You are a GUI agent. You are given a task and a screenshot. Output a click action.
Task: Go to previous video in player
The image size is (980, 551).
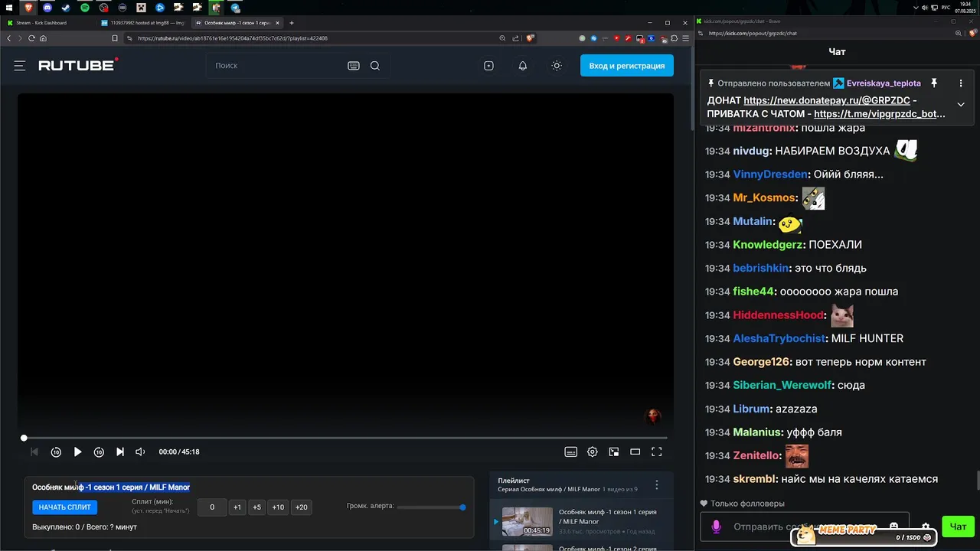click(x=34, y=452)
